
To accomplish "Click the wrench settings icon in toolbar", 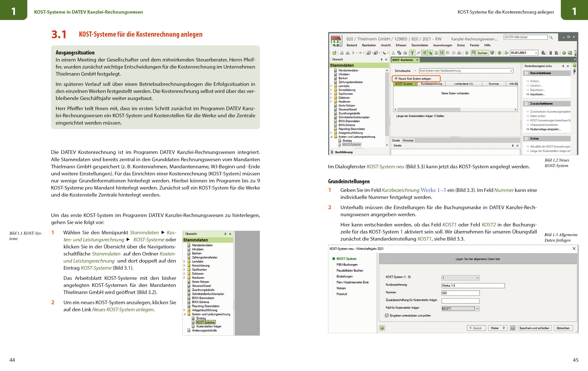I will click(418, 53).
